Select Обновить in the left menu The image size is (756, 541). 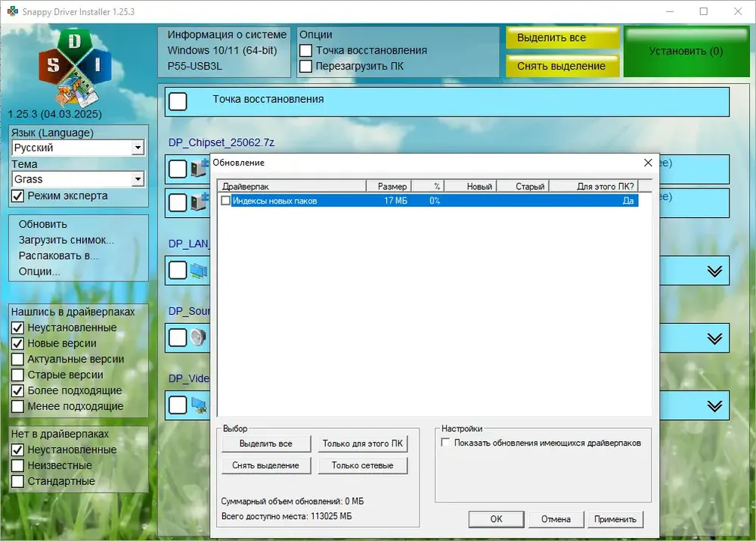click(43, 224)
